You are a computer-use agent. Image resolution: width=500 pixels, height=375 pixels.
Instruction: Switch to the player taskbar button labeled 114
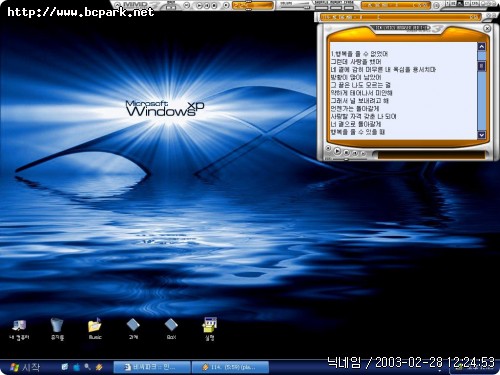(230, 367)
